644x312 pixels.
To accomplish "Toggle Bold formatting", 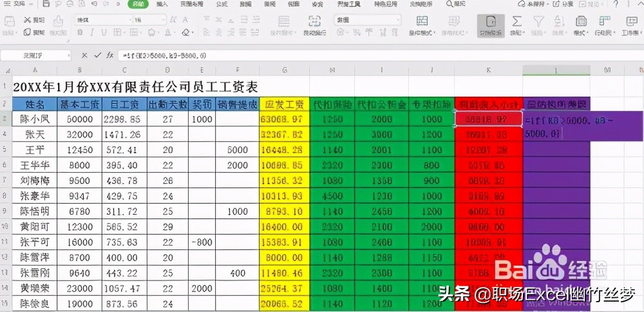I will pos(79,32).
